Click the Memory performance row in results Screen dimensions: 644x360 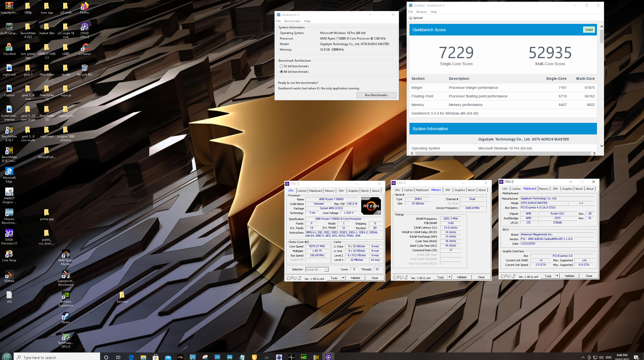coord(503,105)
